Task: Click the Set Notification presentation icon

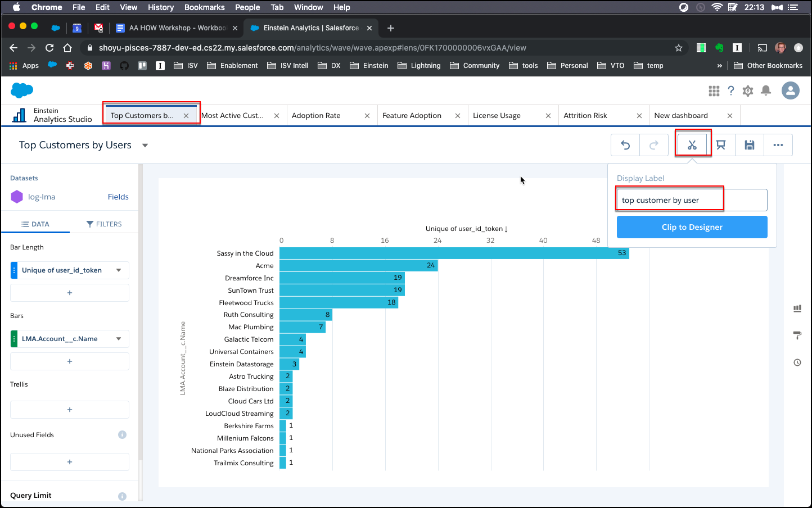Action: point(721,145)
